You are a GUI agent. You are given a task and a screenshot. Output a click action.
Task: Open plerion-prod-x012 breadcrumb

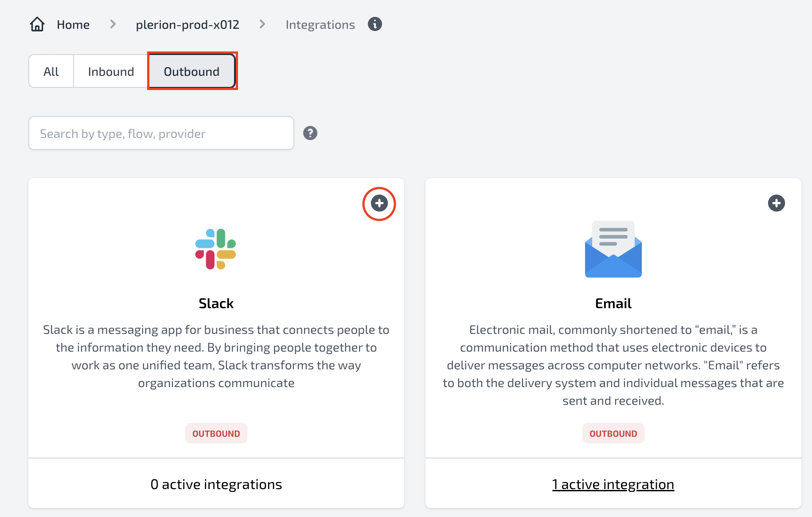[x=187, y=25]
